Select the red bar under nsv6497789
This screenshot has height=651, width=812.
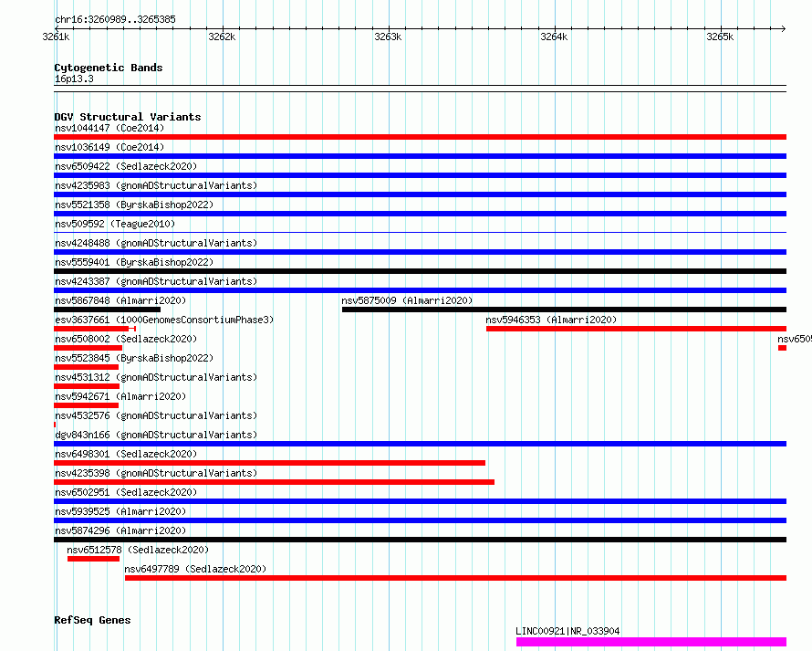pos(455,578)
